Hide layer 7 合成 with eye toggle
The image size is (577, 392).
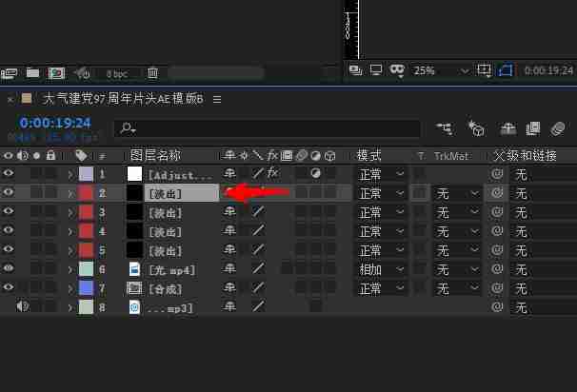(x=9, y=287)
